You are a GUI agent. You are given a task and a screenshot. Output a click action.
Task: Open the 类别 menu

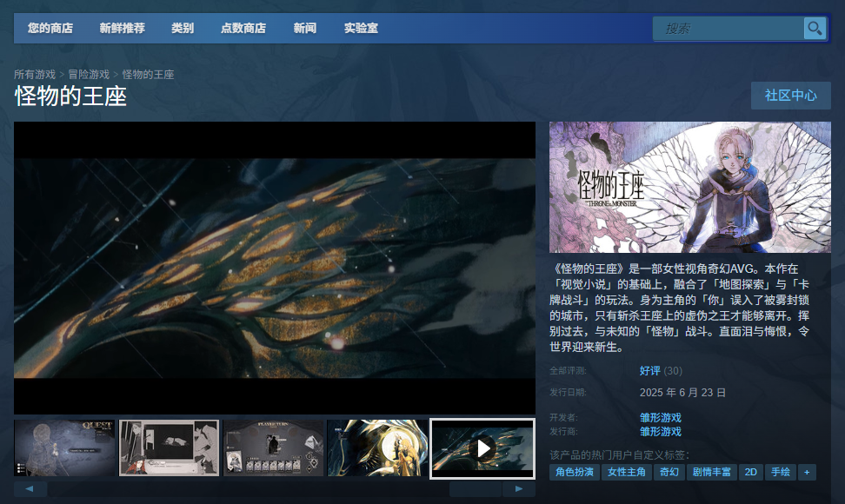coord(183,28)
